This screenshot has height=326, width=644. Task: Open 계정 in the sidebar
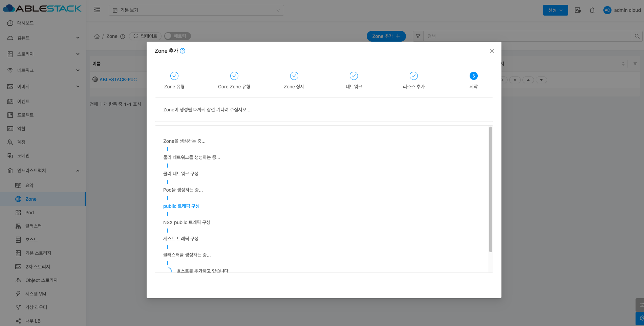pos(43,142)
